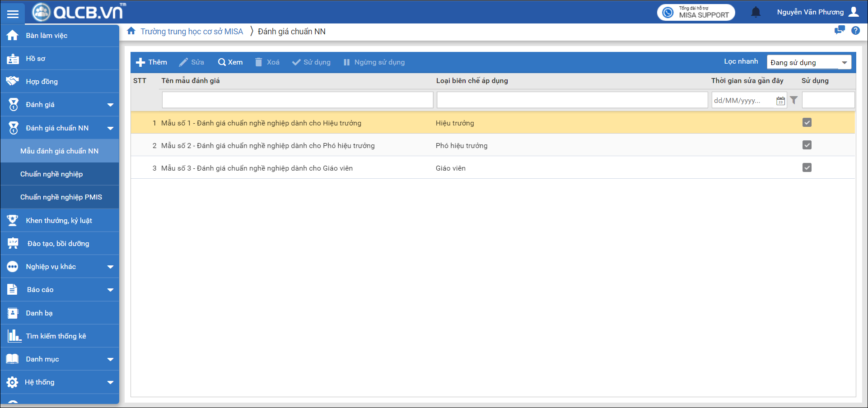The image size is (868, 408).
Task: Toggle the checkbox for Phó hiệu trưởng row
Action: [x=807, y=145]
